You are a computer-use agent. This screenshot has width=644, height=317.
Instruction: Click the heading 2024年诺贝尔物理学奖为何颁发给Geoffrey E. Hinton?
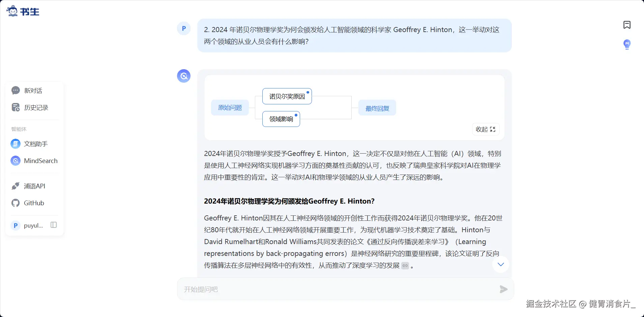(x=289, y=201)
